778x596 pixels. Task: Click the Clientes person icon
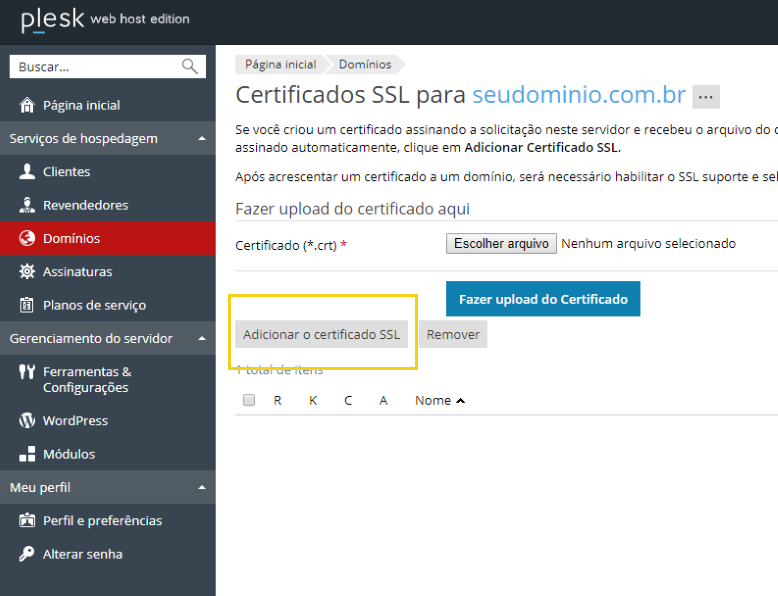coord(27,171)
